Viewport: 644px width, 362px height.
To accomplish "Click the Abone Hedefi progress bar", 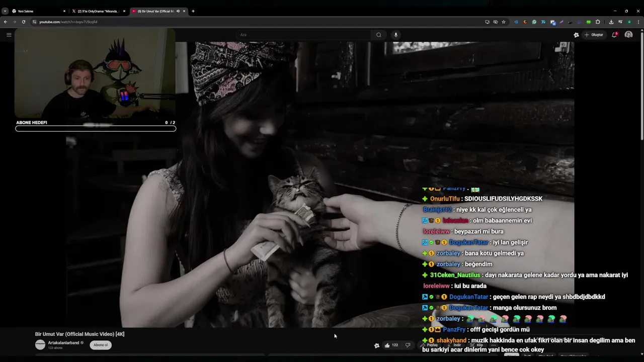I will coord(96,129).
